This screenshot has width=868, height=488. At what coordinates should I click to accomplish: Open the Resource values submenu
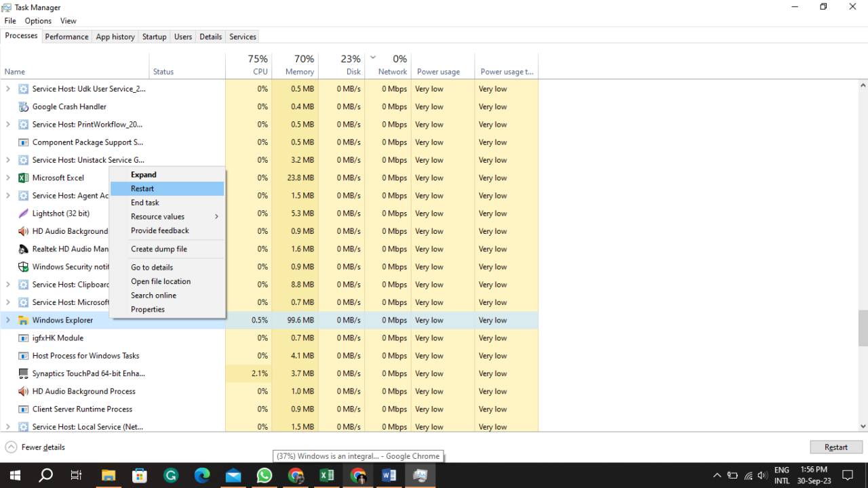157,216
